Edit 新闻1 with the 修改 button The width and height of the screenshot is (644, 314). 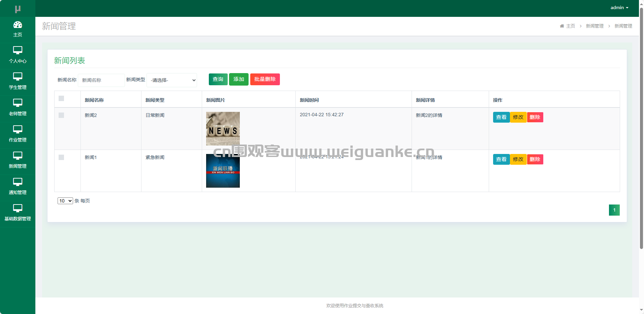[x=518, y=159]
